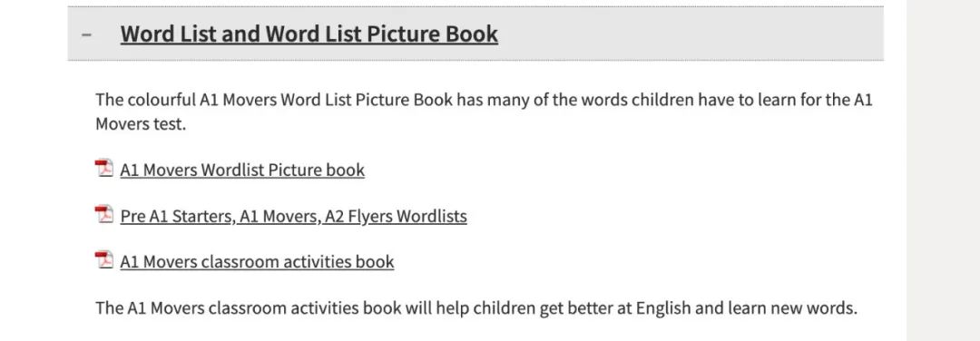Click the minus icon in the section header
980x341 pixels.
[87, 34]
